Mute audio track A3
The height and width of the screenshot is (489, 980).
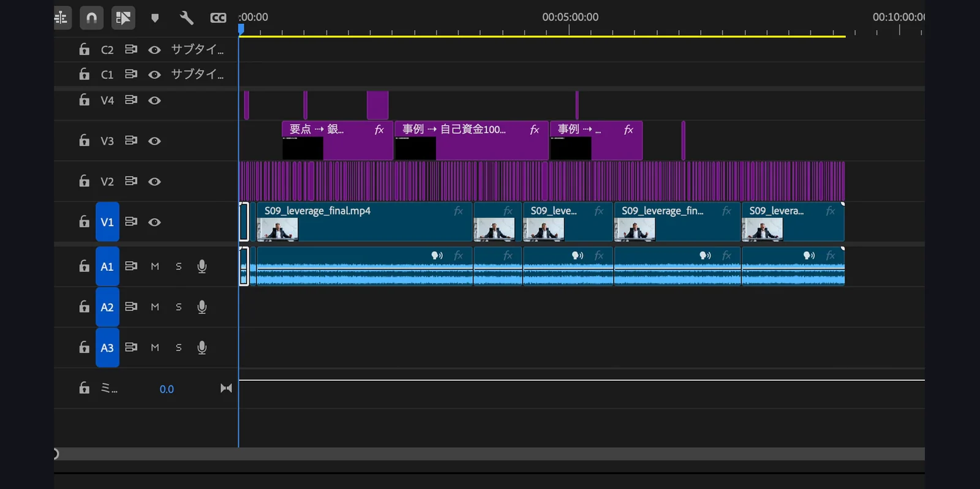tap(155, 347)
